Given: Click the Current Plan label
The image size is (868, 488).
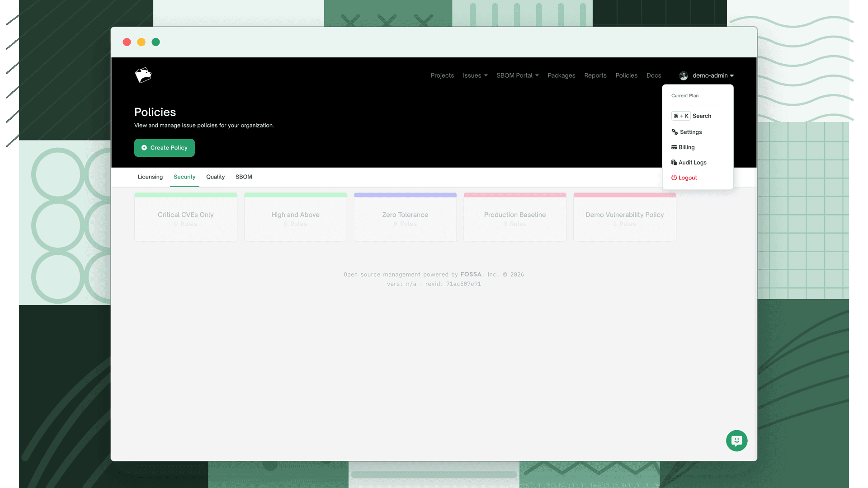Looking at the screenshot, I should (x=685, y=96).
